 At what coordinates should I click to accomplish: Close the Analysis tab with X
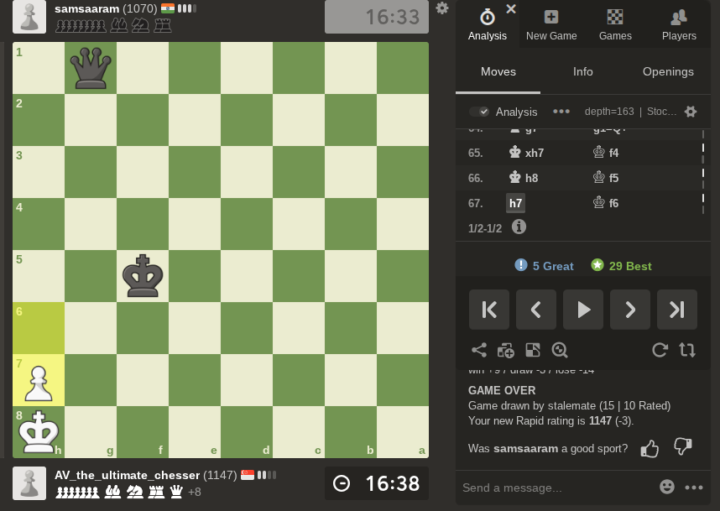click(x=511, y=9)
